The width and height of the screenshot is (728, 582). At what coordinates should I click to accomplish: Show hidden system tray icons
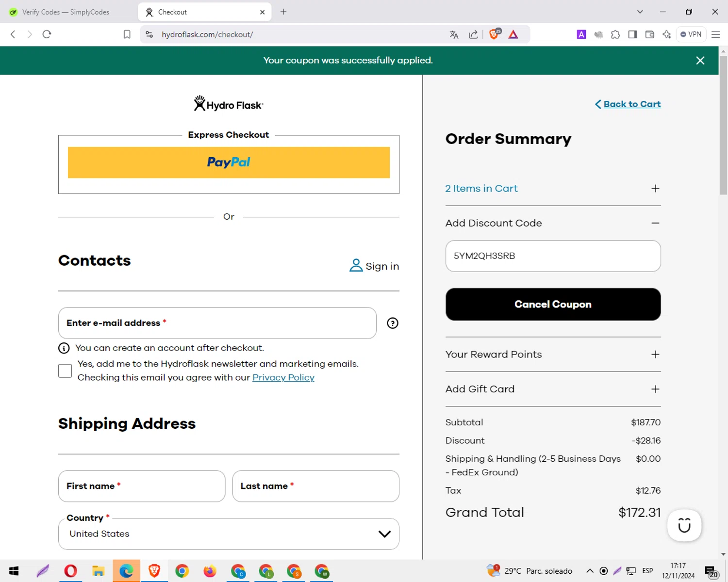click(x=590, y=571)
